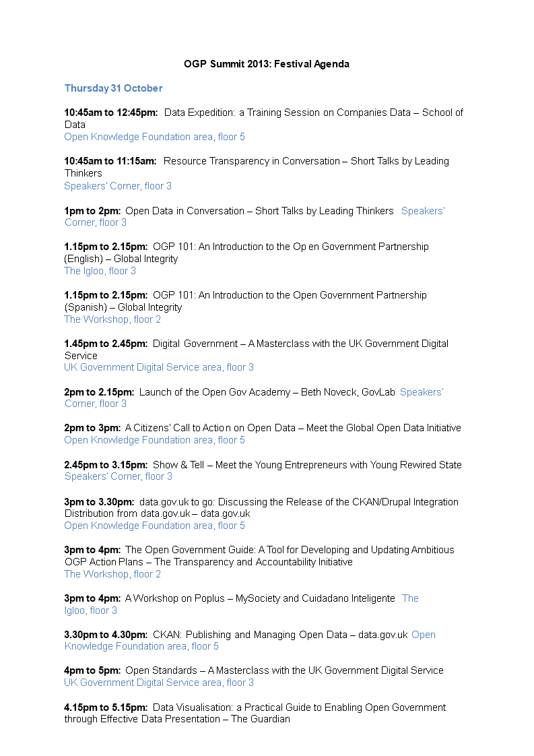This screenshot has width=534, height=756.
Task: Open the 'Speakers' Corner, floor 3' link under Resource Transparency
Action: click(118, 186)
